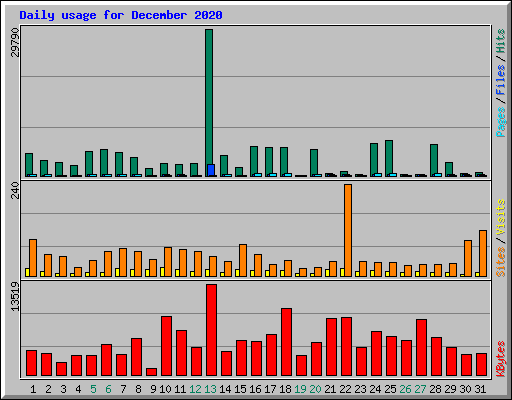The image size is (512, 400).
Task: Click the green day label 20
Action: pos(315,389)
